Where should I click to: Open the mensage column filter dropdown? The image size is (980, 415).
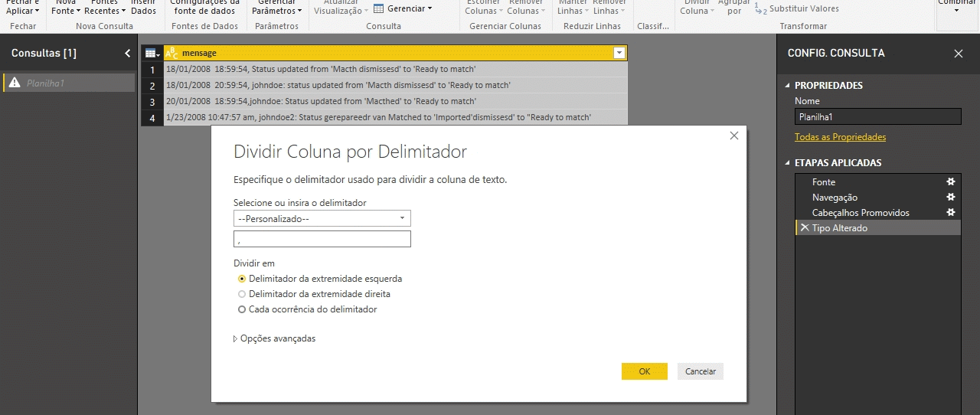619,53
